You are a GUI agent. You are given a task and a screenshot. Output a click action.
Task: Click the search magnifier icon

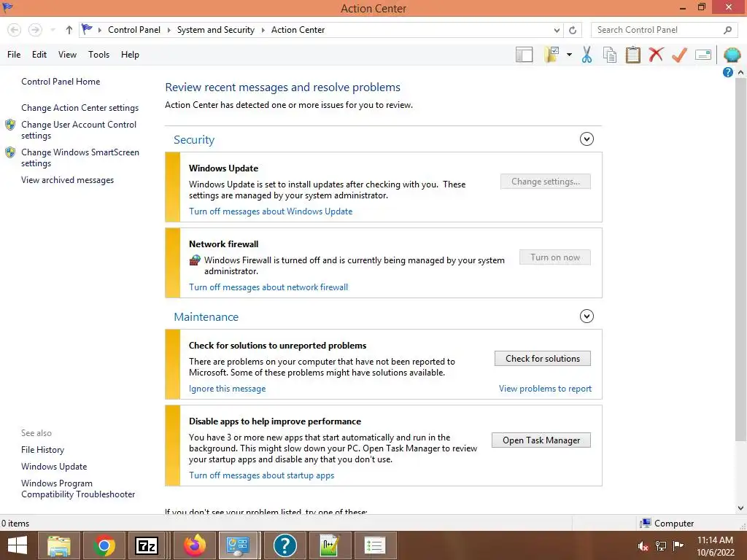pyautogui.click(x=727, y=30)
